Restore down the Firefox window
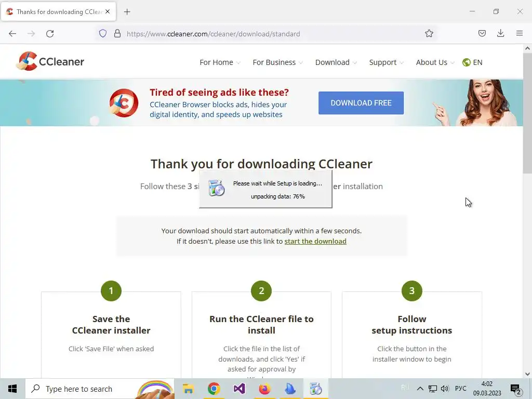The image size is (532, 399). 496,11
